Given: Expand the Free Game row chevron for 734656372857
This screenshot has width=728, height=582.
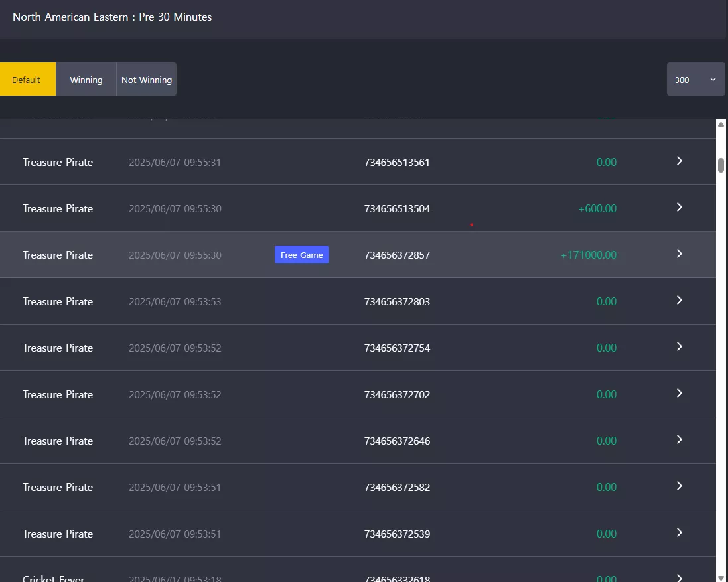Looking at the screenshot, I should [x=680, y=254].
